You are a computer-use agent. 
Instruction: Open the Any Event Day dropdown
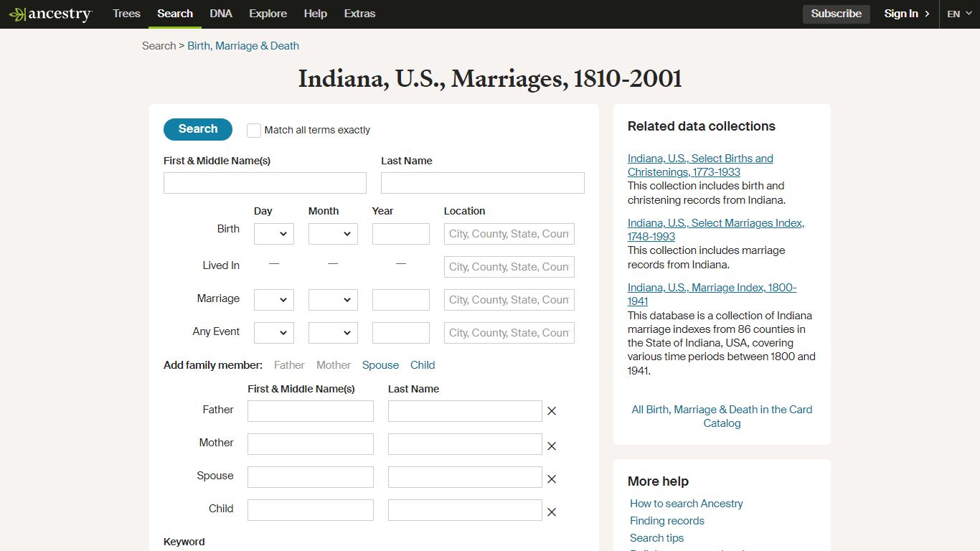(274, 333)
